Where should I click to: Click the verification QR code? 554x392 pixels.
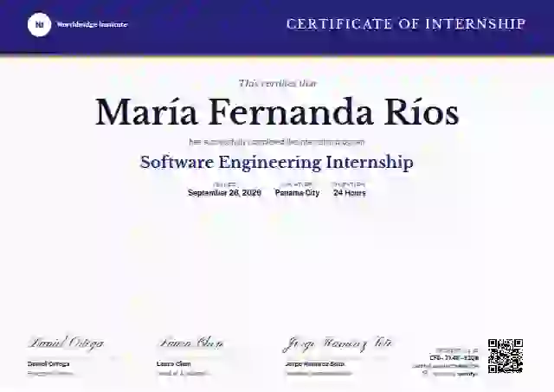click(506, 356)
